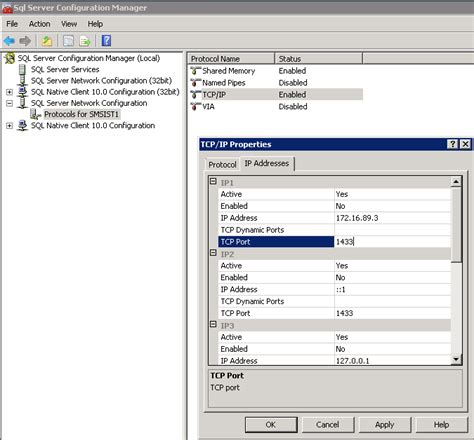This screenshot has width=474, height=440.
Task: Collapse SQL Server Network Configuration node
Action: pyautogui.click(x=10, y=103)
